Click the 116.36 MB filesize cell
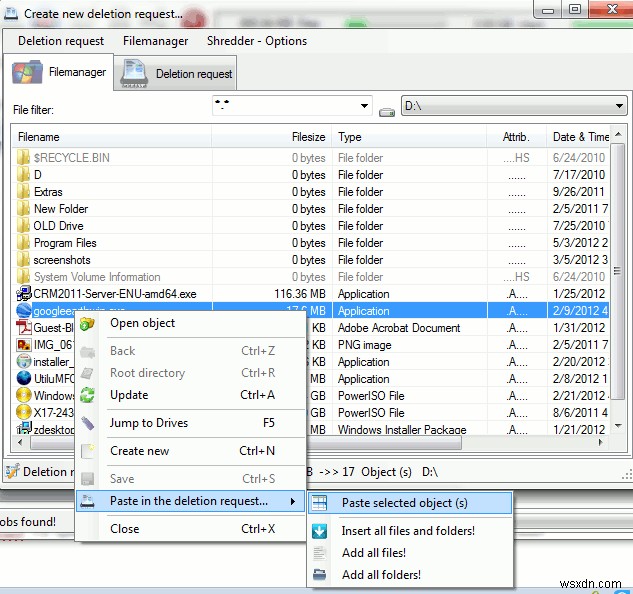 point(300,294)
